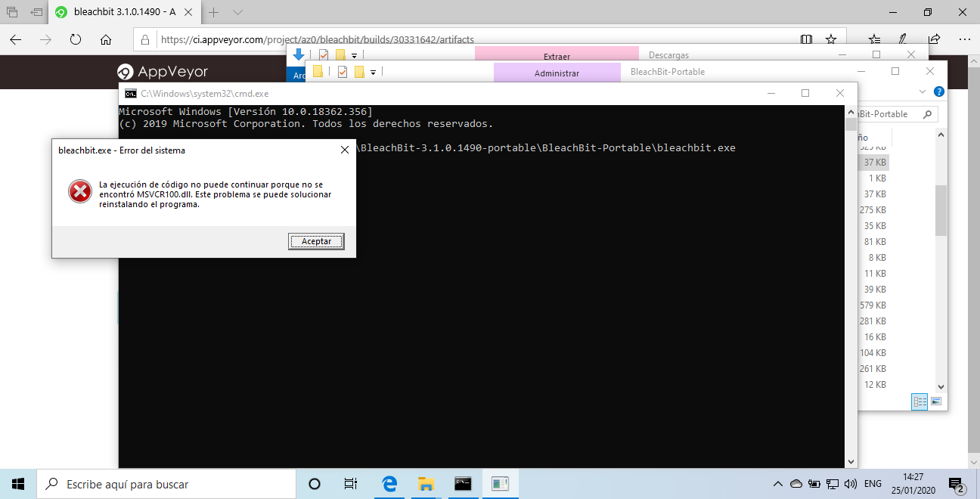The height and width of the screenshot is (499, 980).
Task: Open a new Edge tab
Action: 214,12
